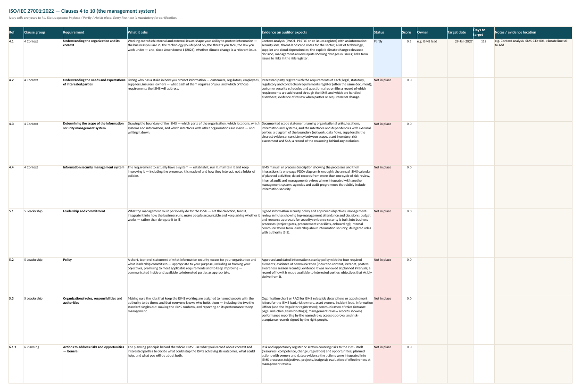Select the 'Listing who has a stake' description cell

pyautogui.click(x=194, y=99)
